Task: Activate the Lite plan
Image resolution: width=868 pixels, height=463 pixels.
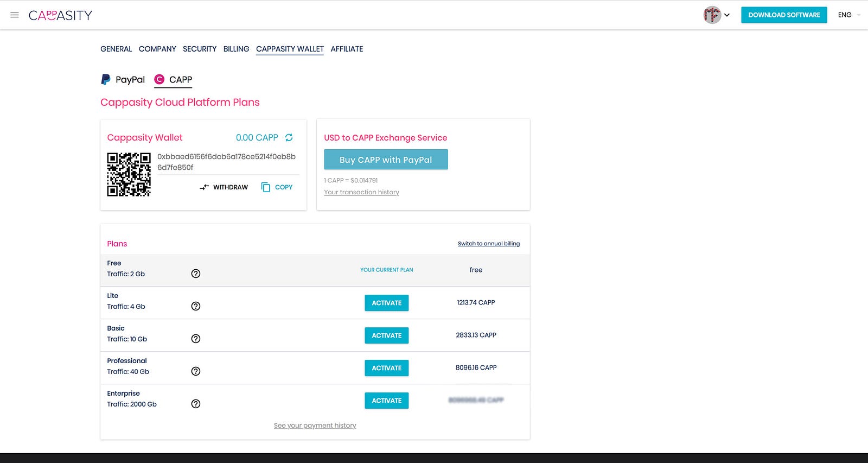Action: pyautogui.click(x=386, y=303)
